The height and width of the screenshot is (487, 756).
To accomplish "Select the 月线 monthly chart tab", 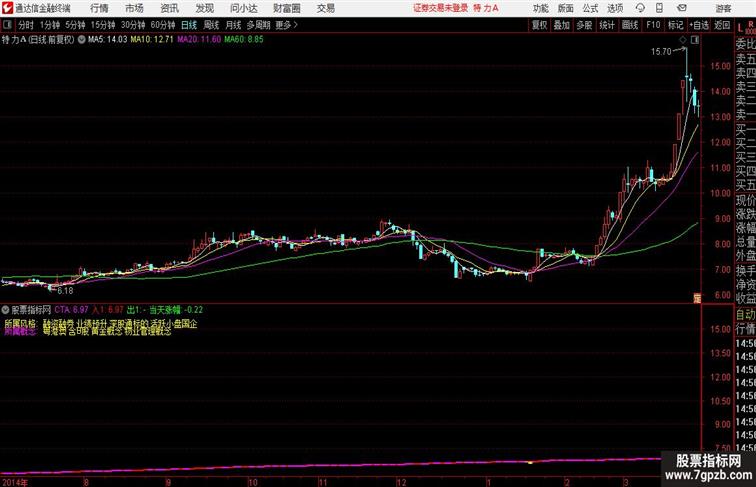I will pos(233,25).
